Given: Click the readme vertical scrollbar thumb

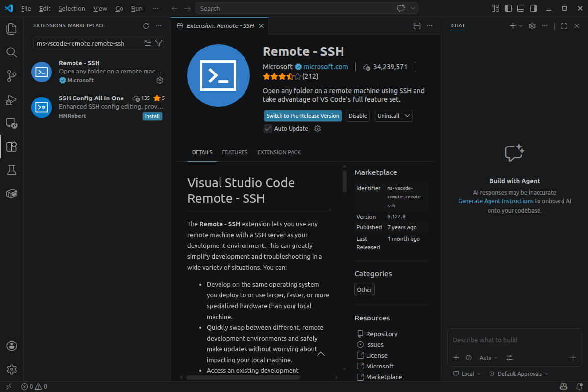Looking at the screenshot, I should pyautogui.click(x=344, y=181).
